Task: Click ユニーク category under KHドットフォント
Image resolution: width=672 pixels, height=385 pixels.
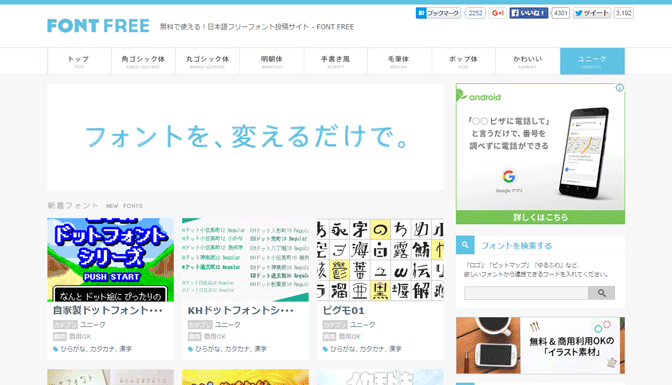Action: tap(228, 325)
